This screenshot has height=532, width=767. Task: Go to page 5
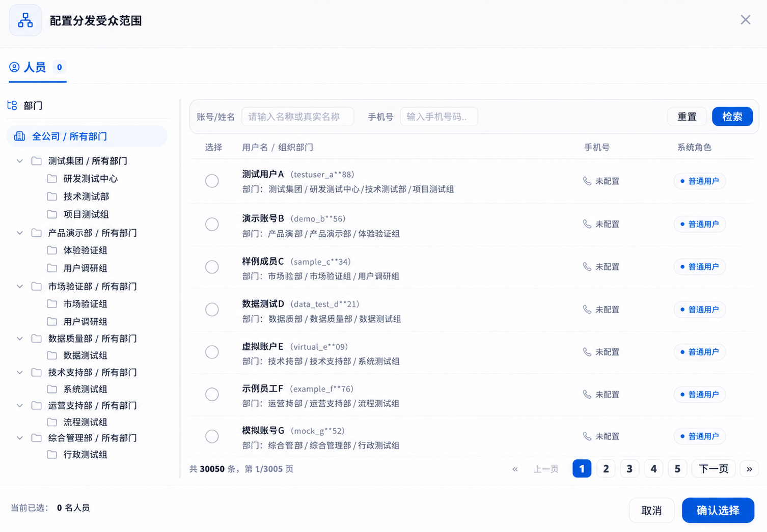(677, 469)
